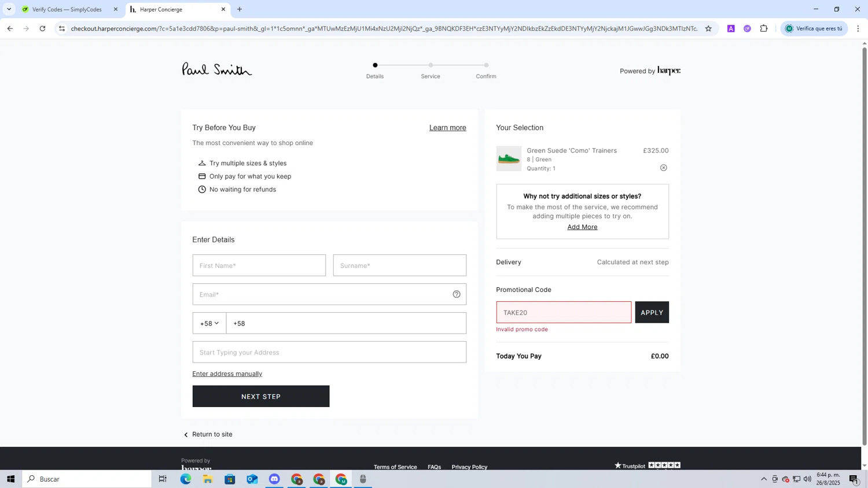Open Privacy Policy footer link
Screen dimensions: 868x488
[x=469, y=467]
